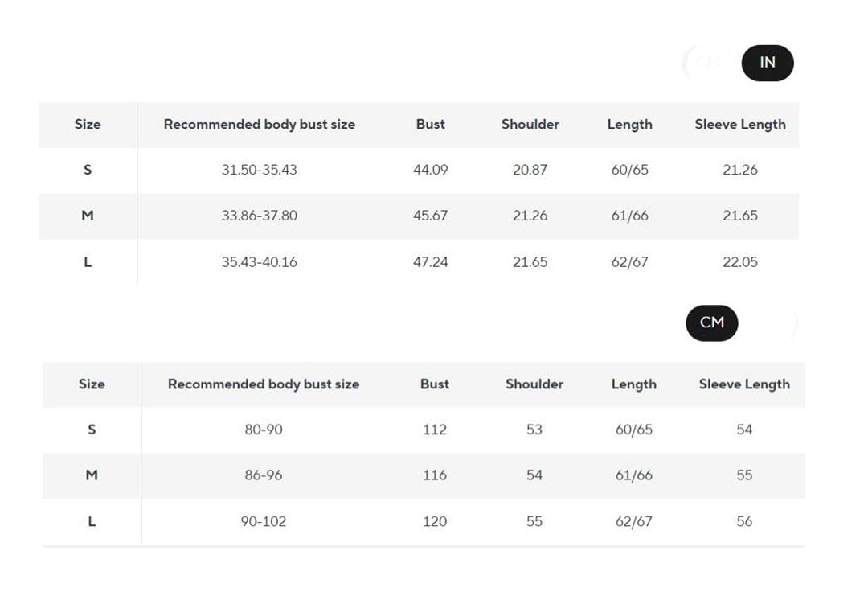Click the 116 bust cell for size M
Image resolution: width=868 pixels, height=596 pixels.
pos(435,475)
